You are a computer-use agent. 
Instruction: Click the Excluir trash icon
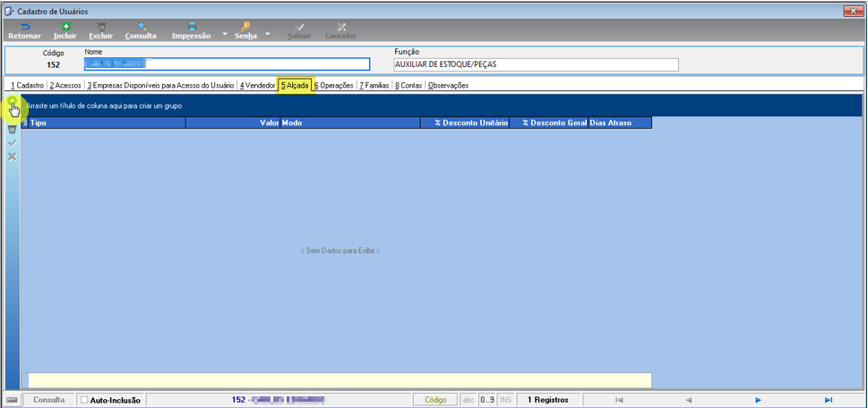tap(100, 26)
